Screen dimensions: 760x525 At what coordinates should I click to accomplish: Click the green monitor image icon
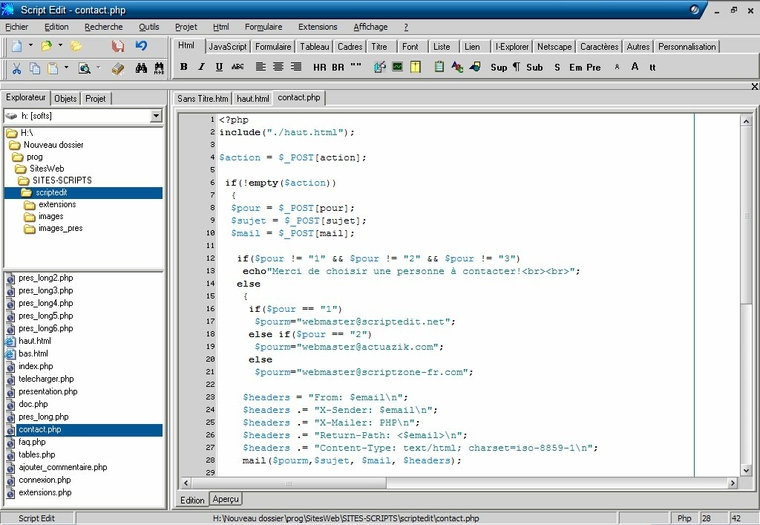pyautogui.click(x=397, y=67)
